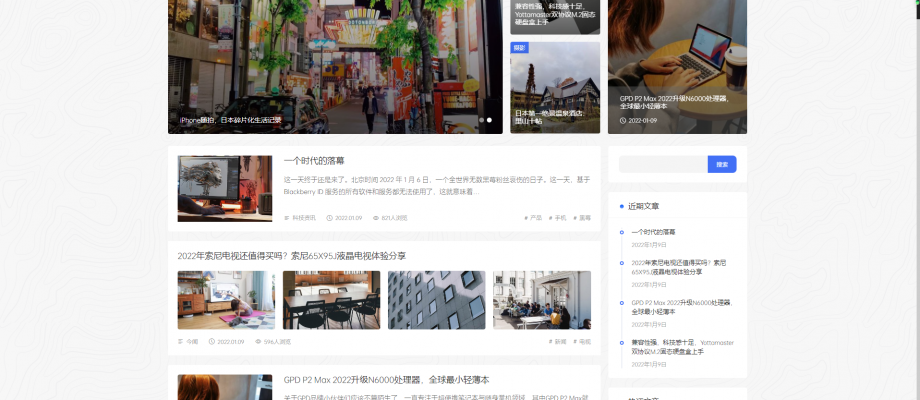Screen dimensions: 920x400
Task: Open the Yottamaster双协议M.2固态硬盘盒 featured card
Action: (555, 17)
